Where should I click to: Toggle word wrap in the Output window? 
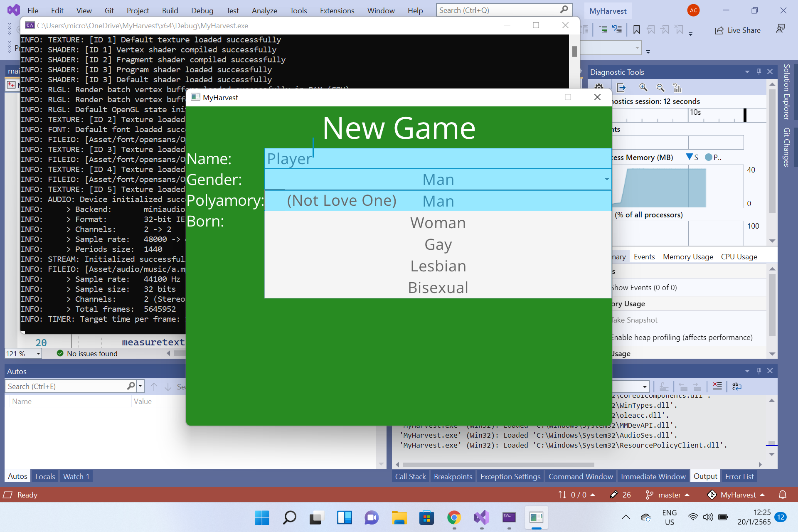[x=737, y=386]
